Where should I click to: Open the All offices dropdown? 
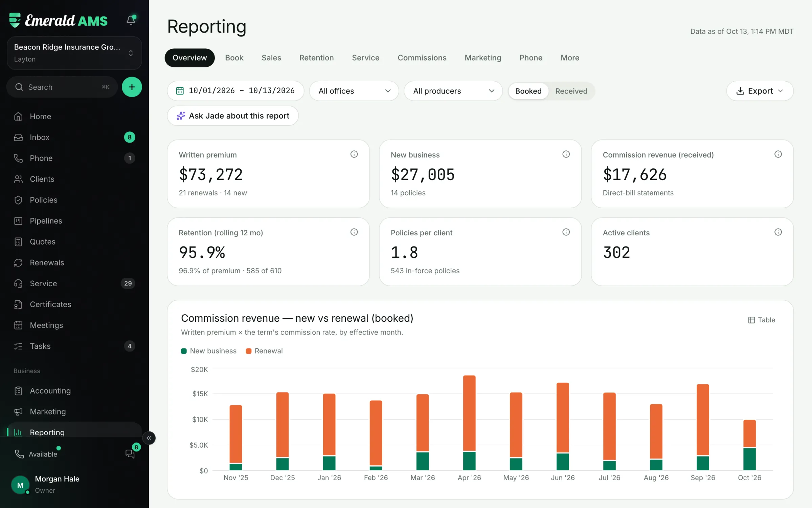(x=354, y=91)
